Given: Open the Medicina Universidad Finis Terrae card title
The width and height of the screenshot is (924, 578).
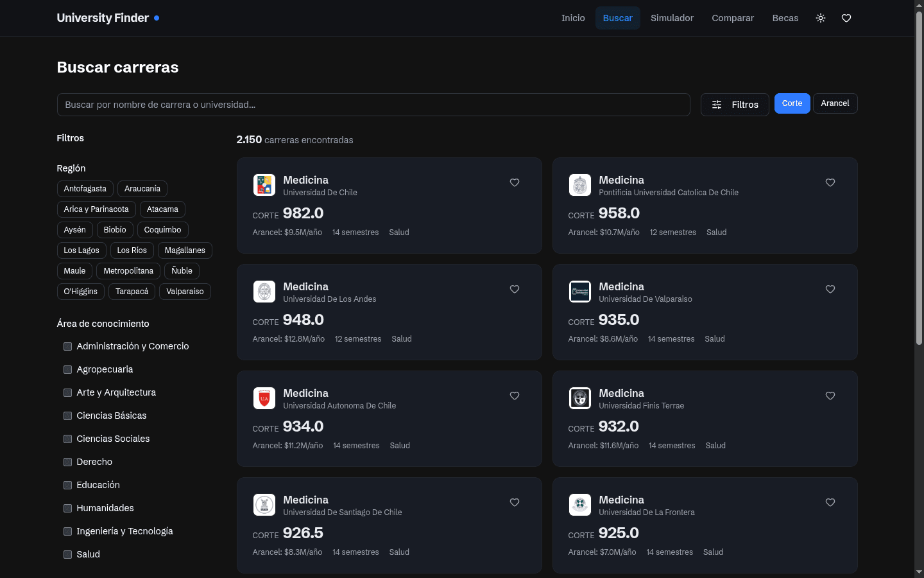Looking at the screenshot, I should [622, 394].
